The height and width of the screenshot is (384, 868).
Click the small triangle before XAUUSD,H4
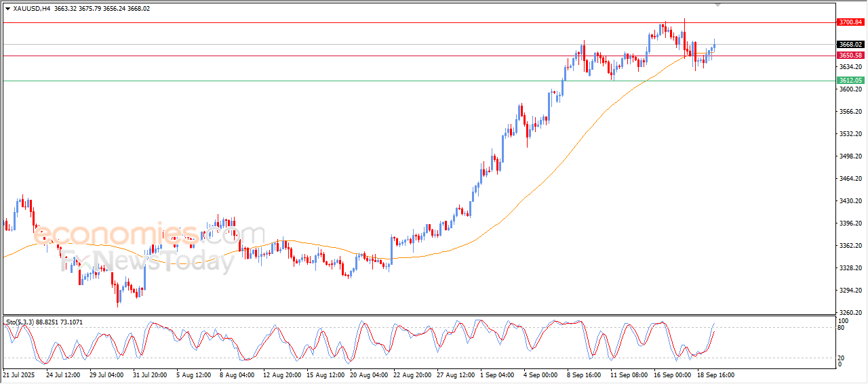click(x=7, y=9)
